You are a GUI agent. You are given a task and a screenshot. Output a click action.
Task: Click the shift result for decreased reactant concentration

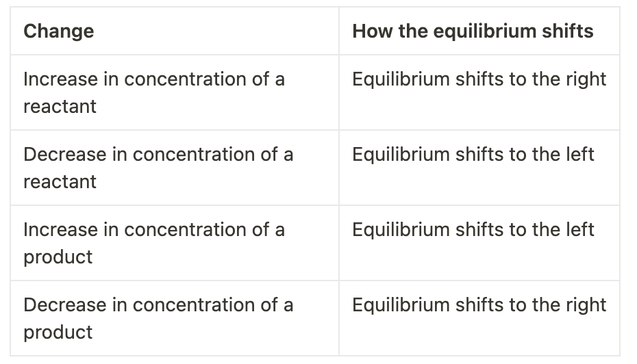pyautogui.click(x=473, y=155)
